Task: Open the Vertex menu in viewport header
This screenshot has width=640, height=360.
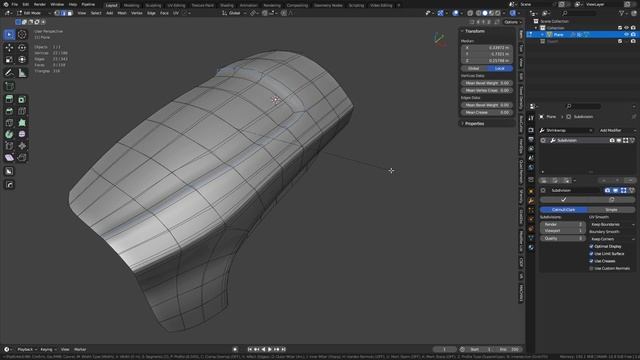Action: [x=136, y=13]
